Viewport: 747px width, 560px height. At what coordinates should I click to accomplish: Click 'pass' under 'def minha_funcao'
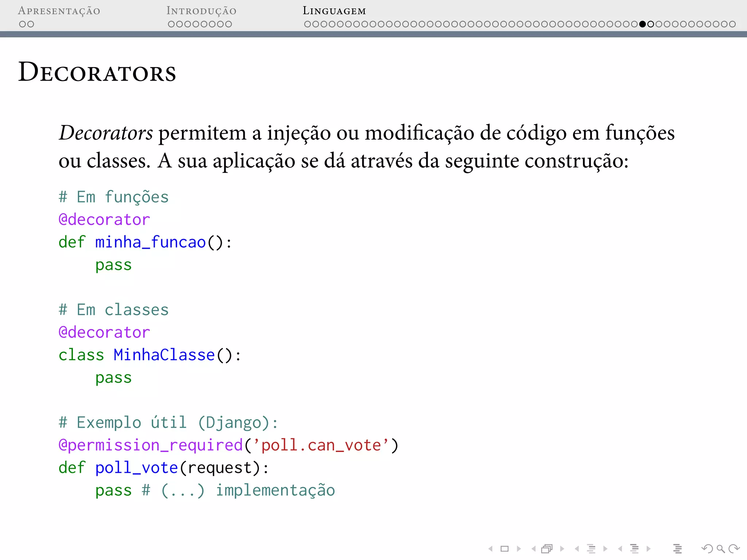point(113,265)
